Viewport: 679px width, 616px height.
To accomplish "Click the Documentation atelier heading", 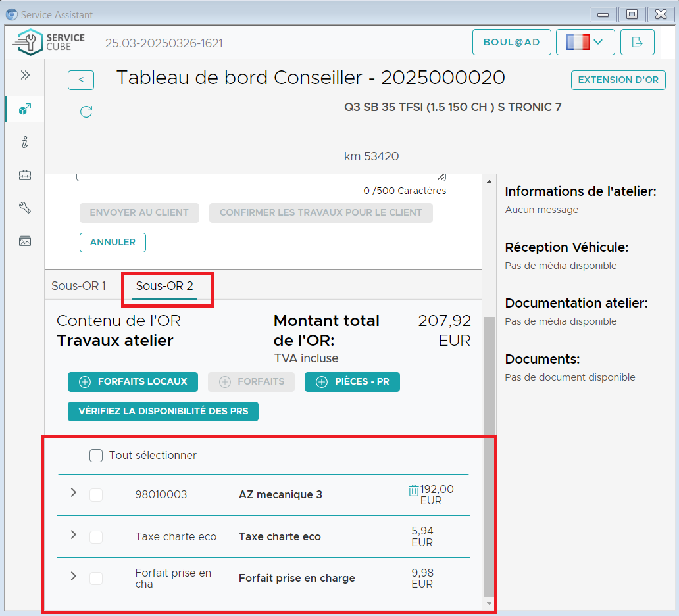I will [576, 303].
